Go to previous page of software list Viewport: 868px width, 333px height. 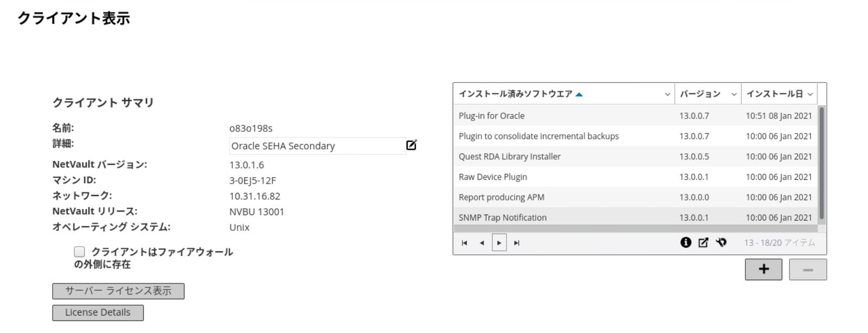481,243
